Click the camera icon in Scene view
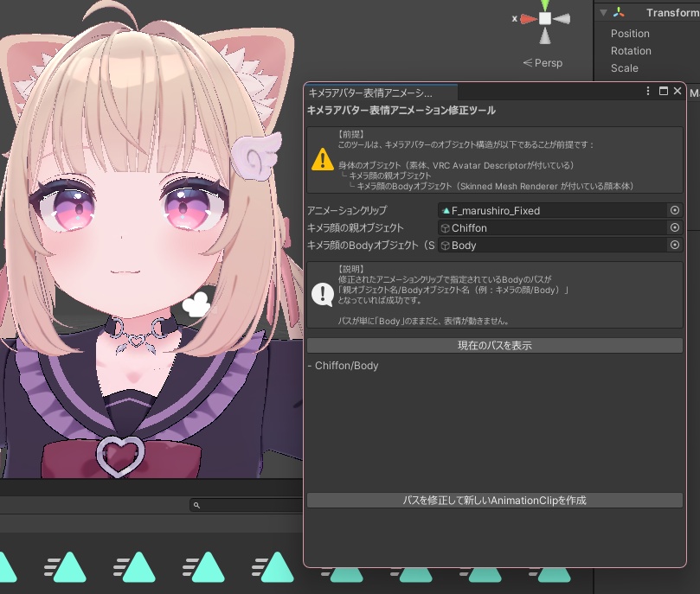 click(x=196, y=304)
